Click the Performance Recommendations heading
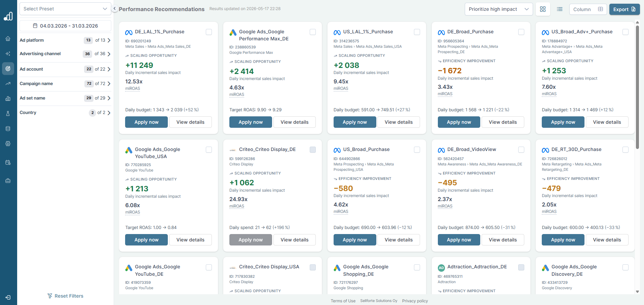The width and height of the screenshot is (644, 305). (x=161, y=9)
